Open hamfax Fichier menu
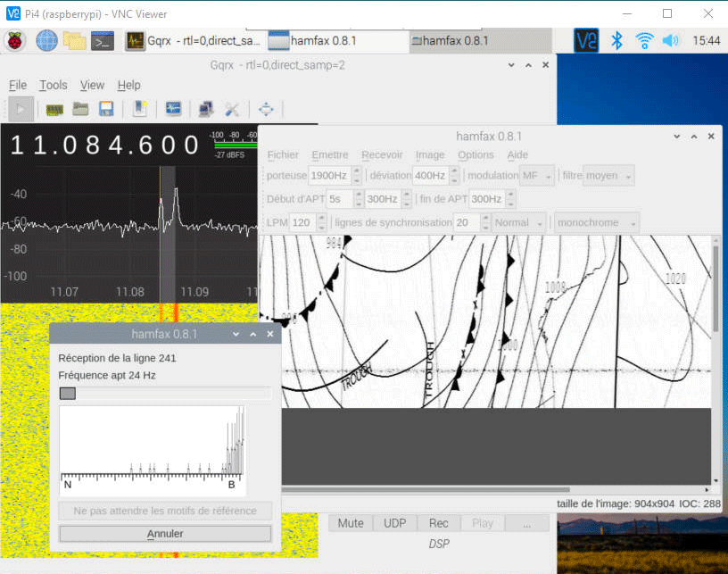The width and height of the screenshot is (728, 574). [x=283, y=154]
